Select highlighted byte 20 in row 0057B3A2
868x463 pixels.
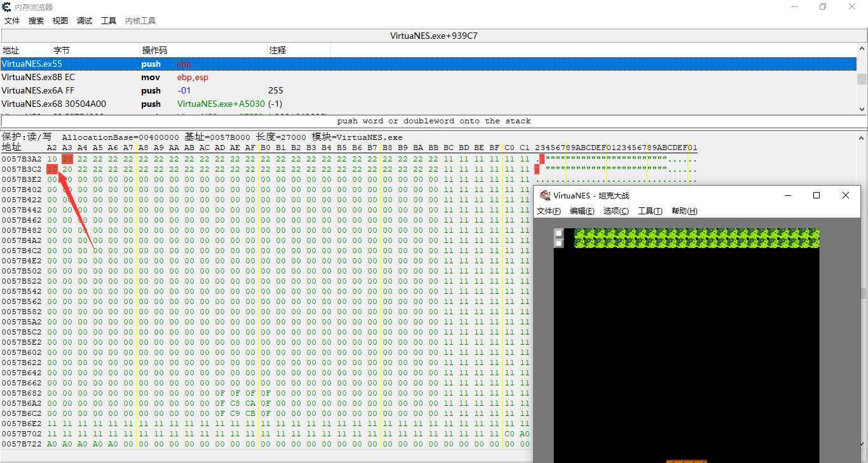(67, 159)
